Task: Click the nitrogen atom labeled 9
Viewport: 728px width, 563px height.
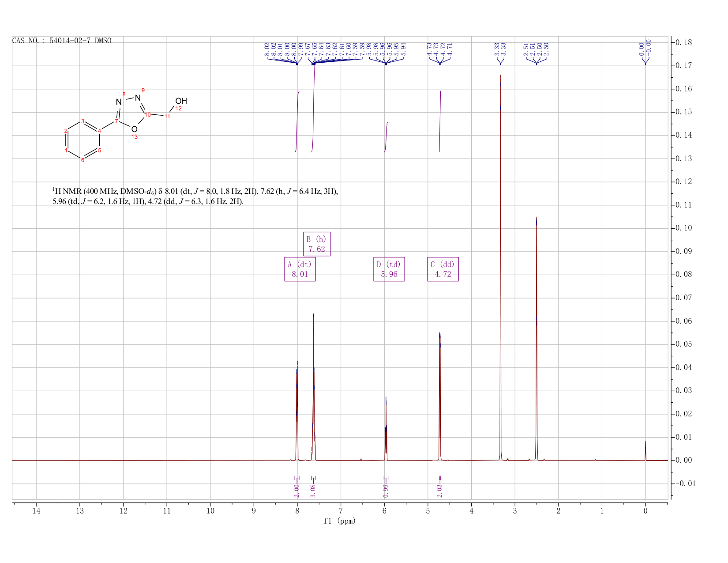Action: 138,98
